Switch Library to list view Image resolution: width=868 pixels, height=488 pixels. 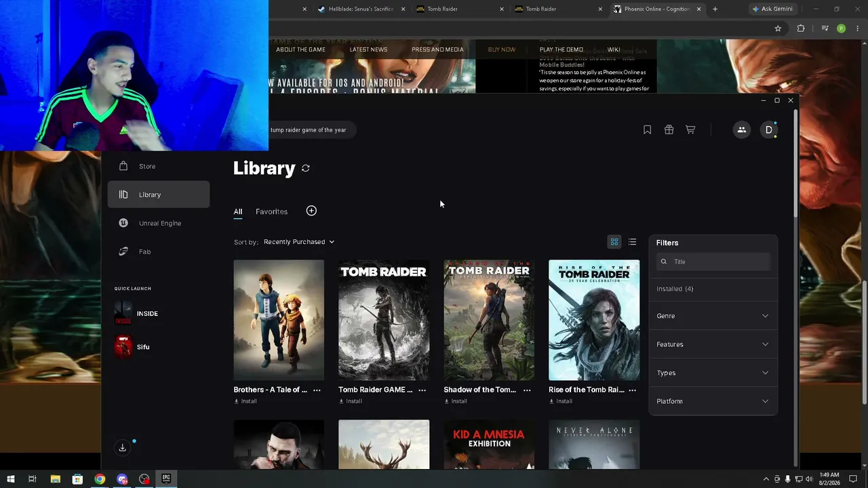coord(632,242)
